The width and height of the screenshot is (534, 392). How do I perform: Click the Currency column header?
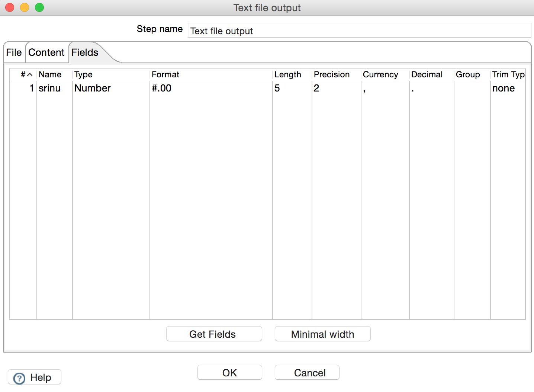380,75
